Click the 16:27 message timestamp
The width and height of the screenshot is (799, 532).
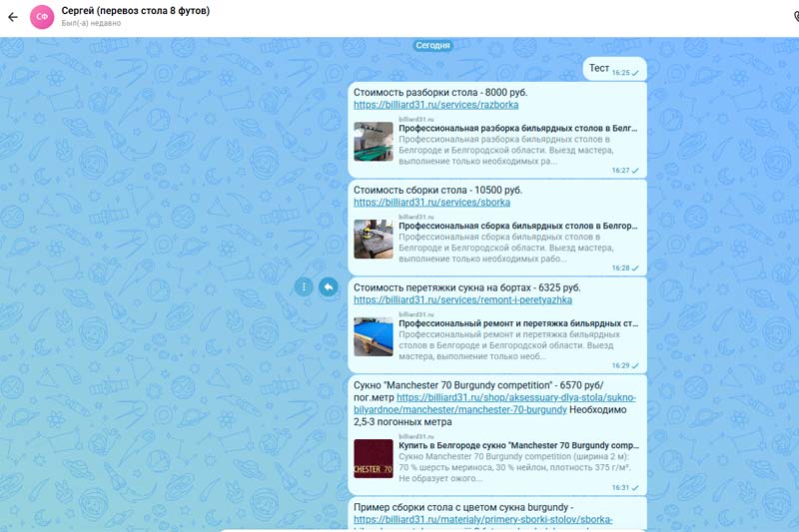[x=620, y=171]
